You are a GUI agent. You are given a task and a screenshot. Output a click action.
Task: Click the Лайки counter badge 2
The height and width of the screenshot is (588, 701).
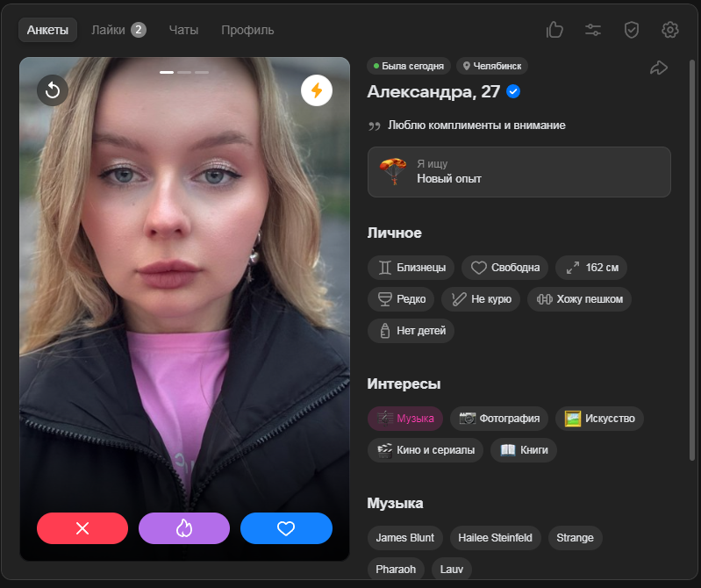[138, 30]
